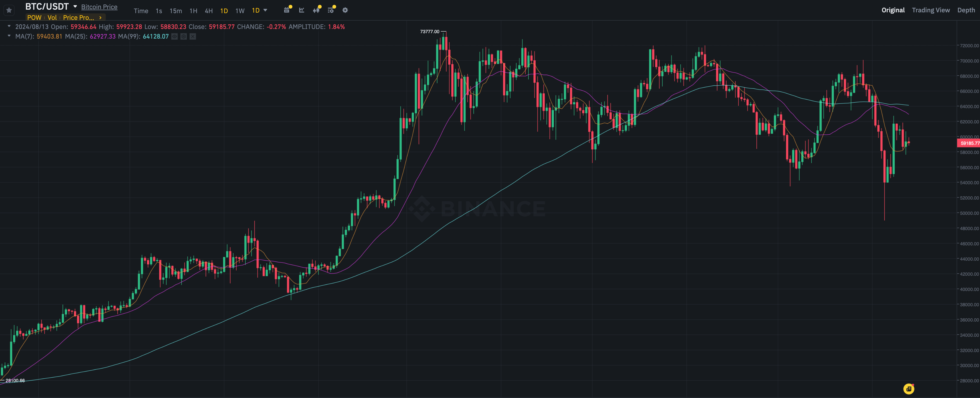Click the current price label 59185.77 on the axis
980x398 pixels.
[x=968, y=143]
